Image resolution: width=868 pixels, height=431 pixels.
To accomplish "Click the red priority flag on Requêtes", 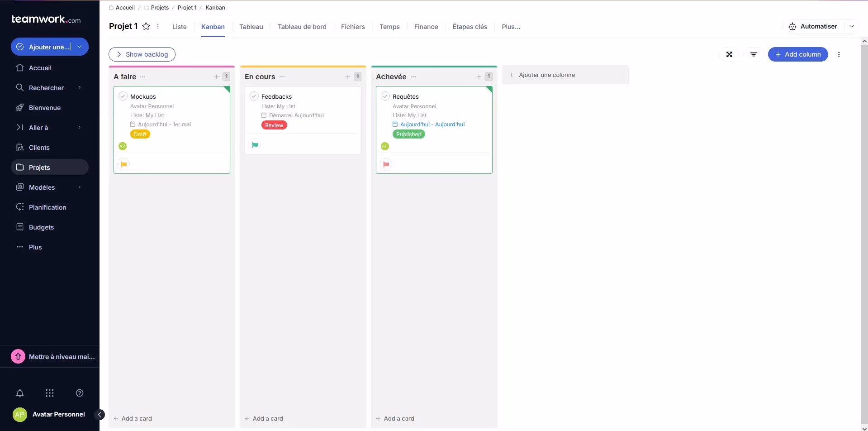I will 386,164.
